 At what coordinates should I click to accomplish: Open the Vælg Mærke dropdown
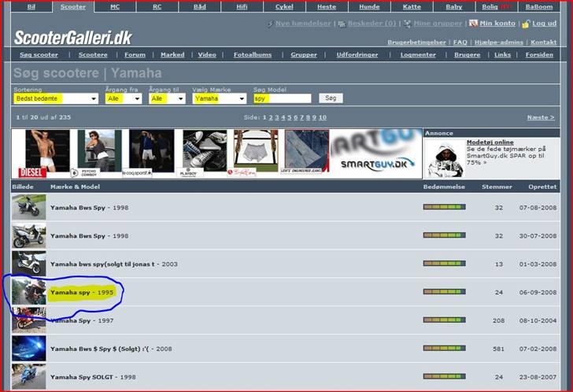[220, 98]
